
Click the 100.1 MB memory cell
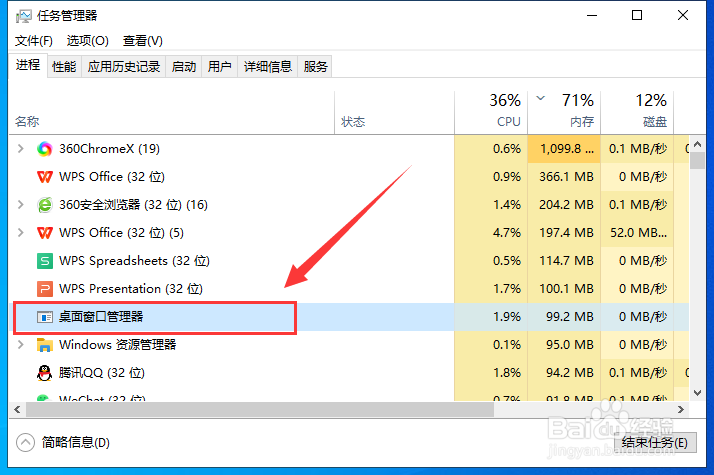[564, 289]
